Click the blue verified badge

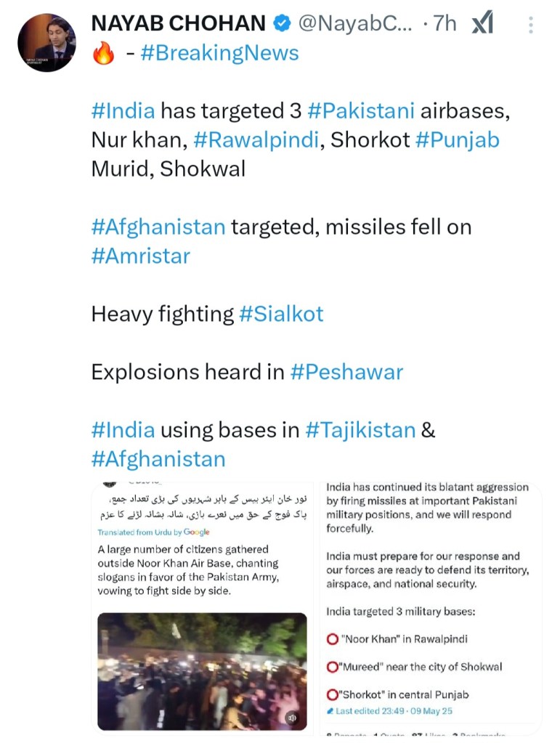pyautogui.click(x=281, y=24)
